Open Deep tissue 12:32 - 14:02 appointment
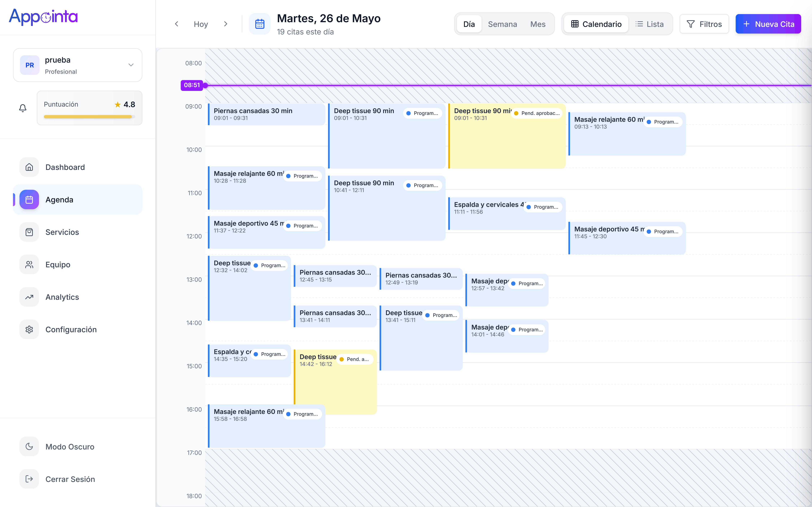This screenshot has width=812, height=507. [x=249, y=288]
